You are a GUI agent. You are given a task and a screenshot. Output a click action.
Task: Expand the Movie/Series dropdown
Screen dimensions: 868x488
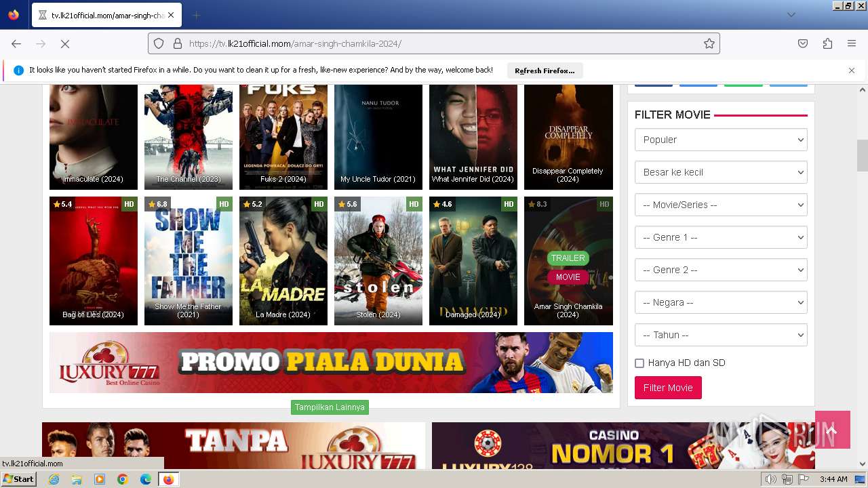[721, 205]
